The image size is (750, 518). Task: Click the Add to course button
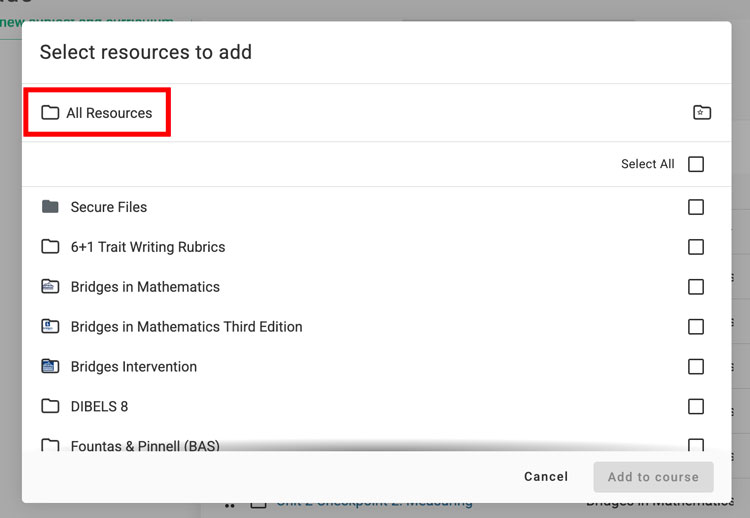pyautogui.click(x=653, y=477)
